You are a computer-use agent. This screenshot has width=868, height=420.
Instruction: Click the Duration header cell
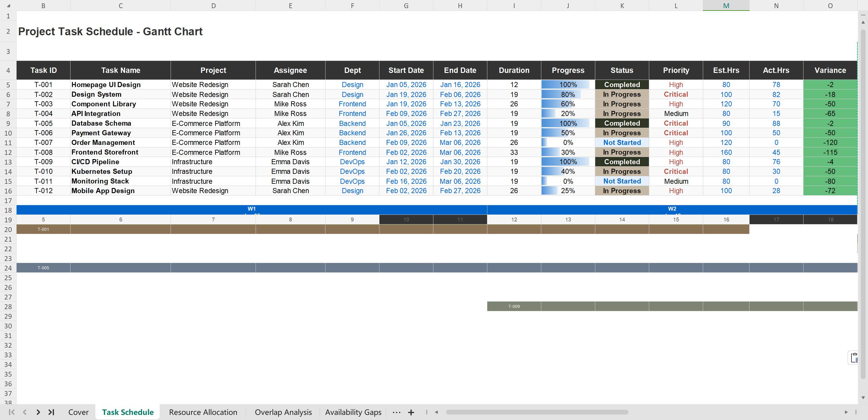click(514, 71)
